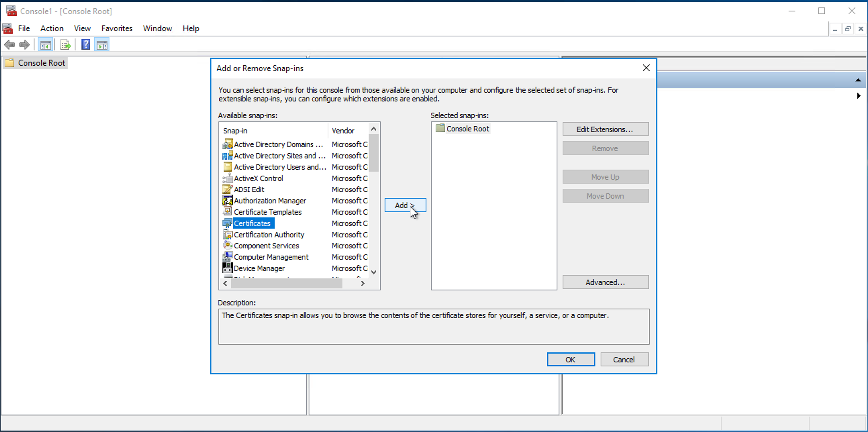The width and height of the screenshot is (868, 432).
Task: Toggle the Show/Hide Action Pane toolbar icon
Action: point(102,44)
